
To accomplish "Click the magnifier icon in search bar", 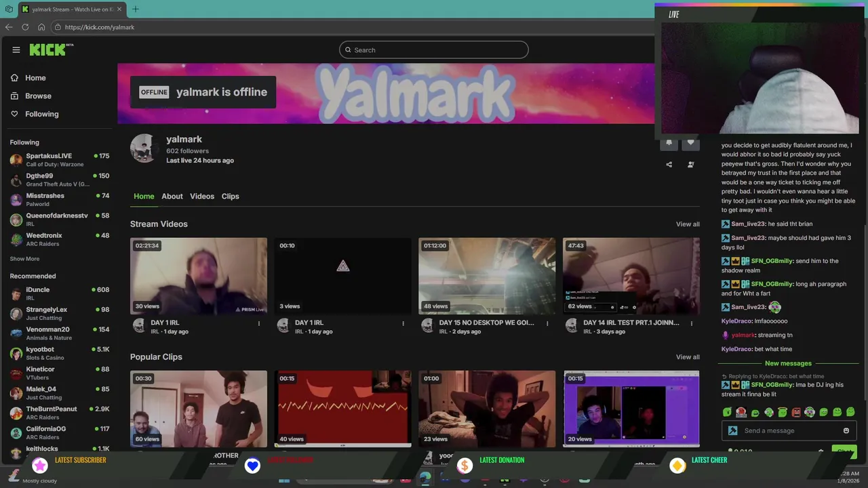I will [348, 49].
